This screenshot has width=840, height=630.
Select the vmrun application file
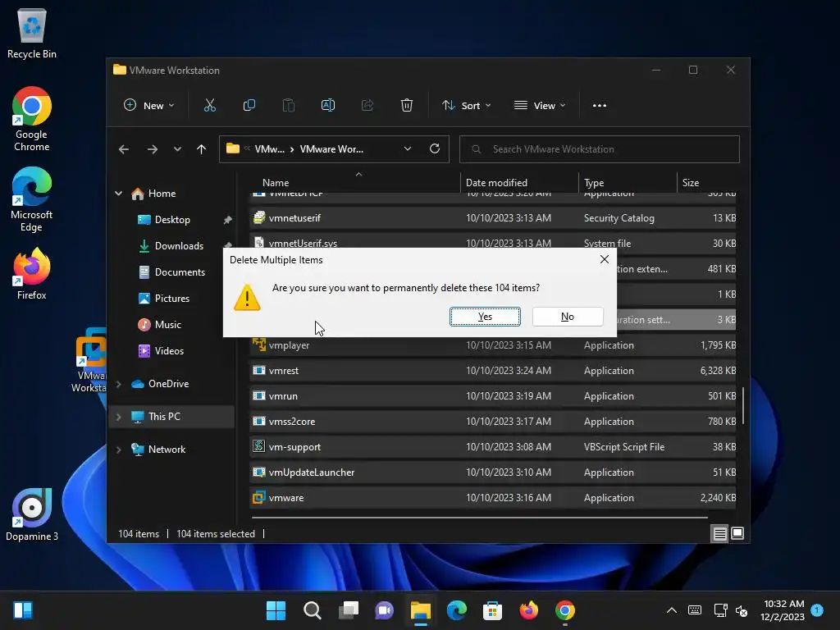(492, 396)
